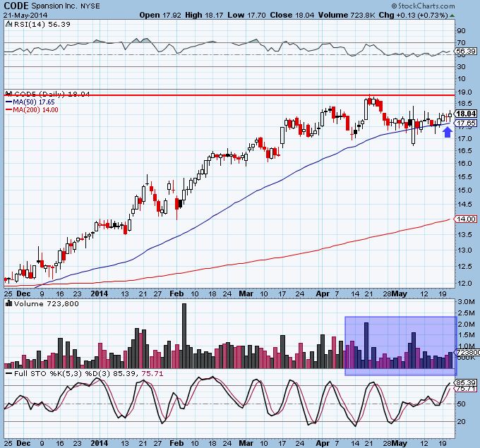Click the Chg +0.13 (+0.73%) value
480x448 pixels.
(x=413, y=15)
